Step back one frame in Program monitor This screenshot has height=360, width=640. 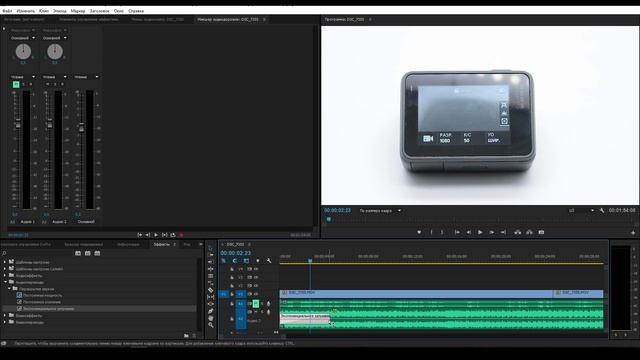pyautogui.click(x=469, y=232)
